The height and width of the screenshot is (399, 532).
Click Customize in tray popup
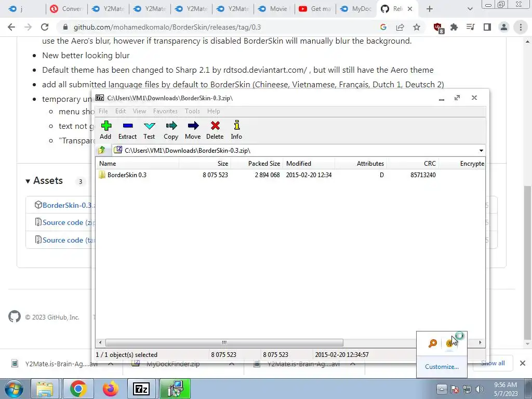[x=442, y=367]
